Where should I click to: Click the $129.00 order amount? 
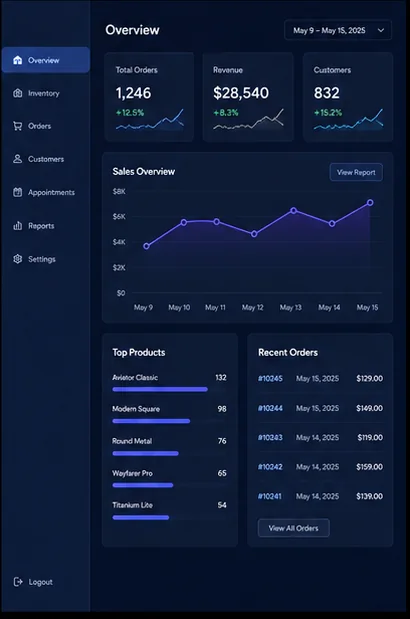pyautogui.click(x=369, y=378)
